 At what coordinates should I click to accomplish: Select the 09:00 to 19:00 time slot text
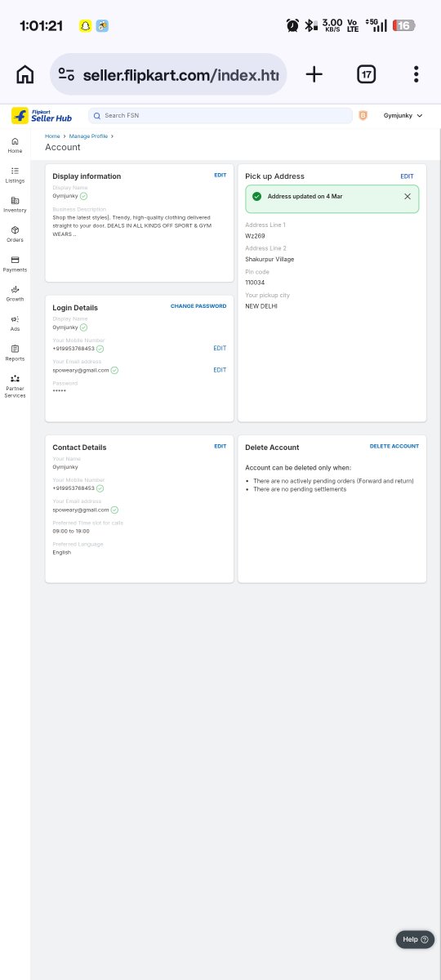pyautogui.click(x=71, y=531)
